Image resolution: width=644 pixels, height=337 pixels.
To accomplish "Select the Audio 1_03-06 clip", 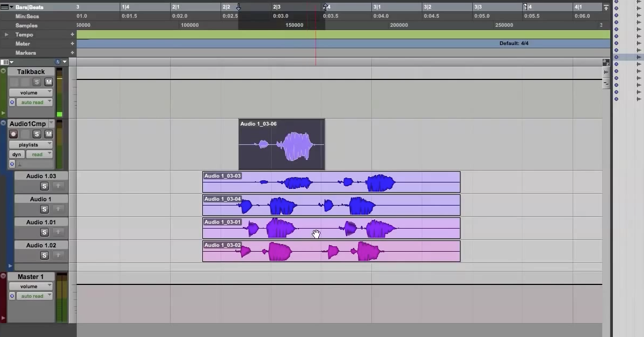I will tap(282, 144).
